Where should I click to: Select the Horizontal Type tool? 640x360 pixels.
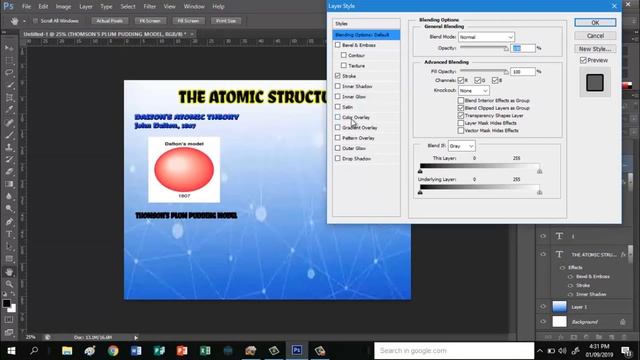(x=9, y=234)
